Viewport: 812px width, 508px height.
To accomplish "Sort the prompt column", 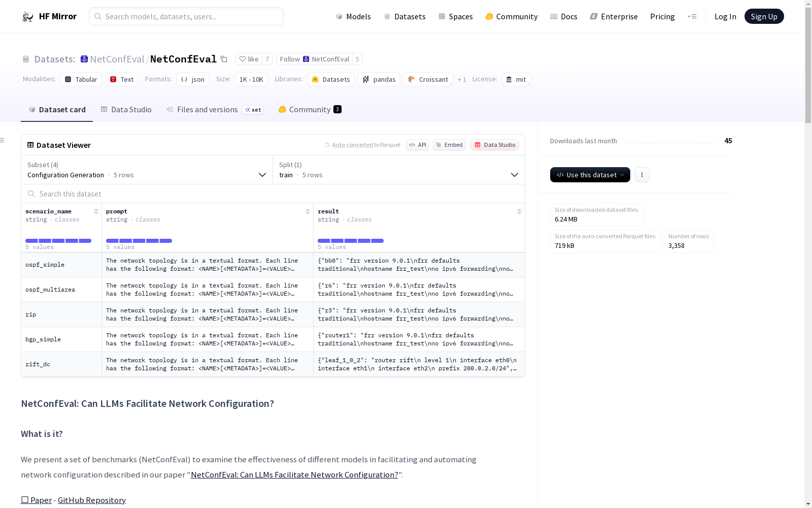I will 308,211.
